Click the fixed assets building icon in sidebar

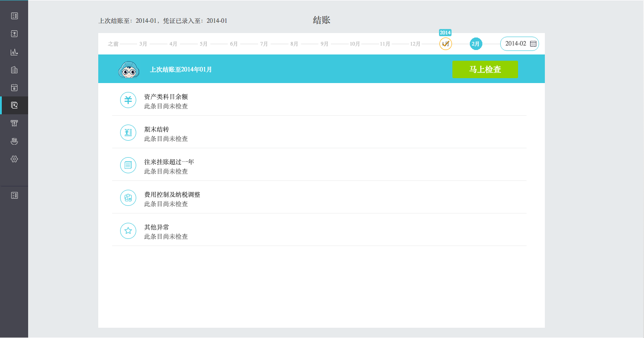pyautogui.click(x=14, y=69)
